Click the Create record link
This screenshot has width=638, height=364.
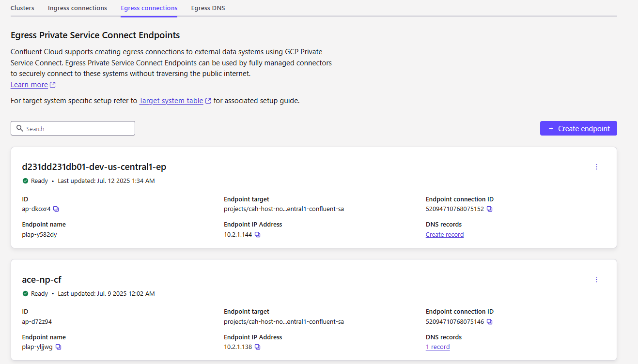[x=445, y=235]
